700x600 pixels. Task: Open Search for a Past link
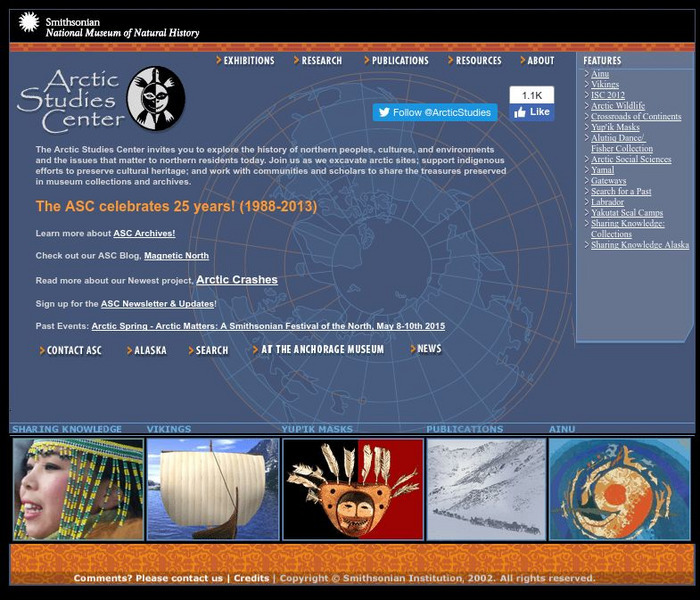click(621, 192)
